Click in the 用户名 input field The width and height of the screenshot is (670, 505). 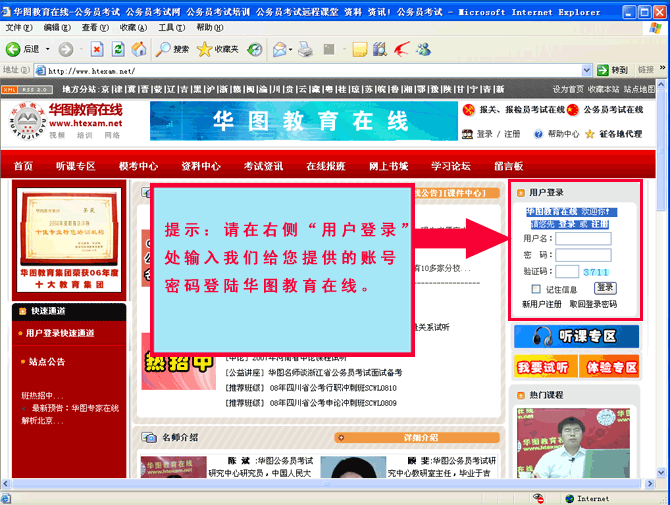pyautogui.click(x=583, y=238)
